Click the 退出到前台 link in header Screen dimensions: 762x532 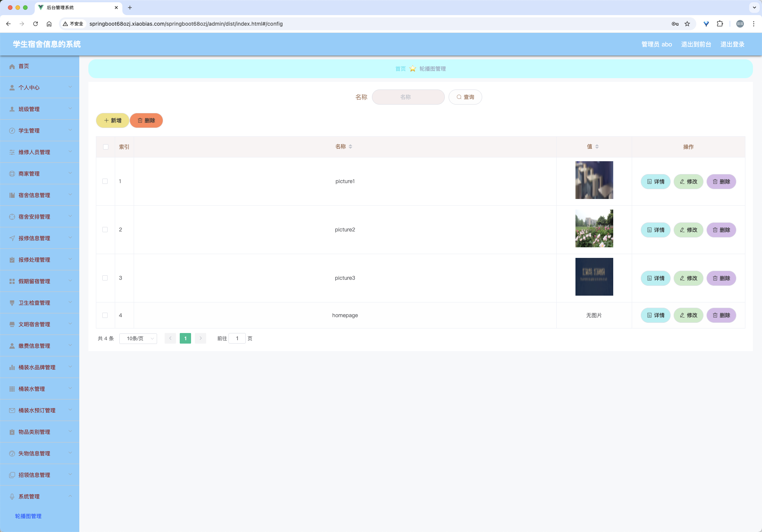(696, 45)
